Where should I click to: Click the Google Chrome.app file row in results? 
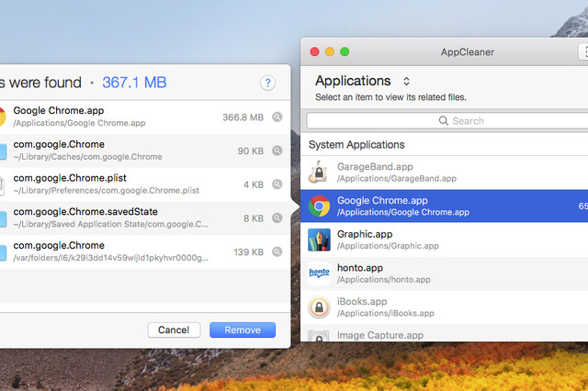pyautogui.click(x=145, y=117)
